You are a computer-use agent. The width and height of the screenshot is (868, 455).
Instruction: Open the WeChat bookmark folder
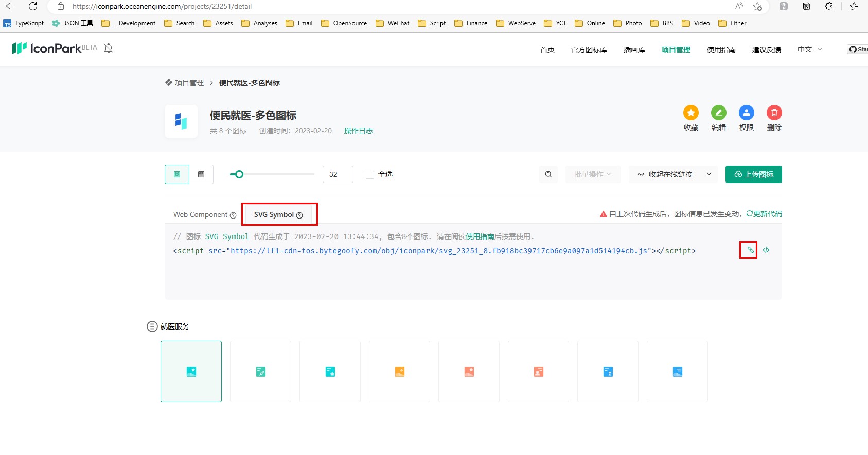(393, 23)
